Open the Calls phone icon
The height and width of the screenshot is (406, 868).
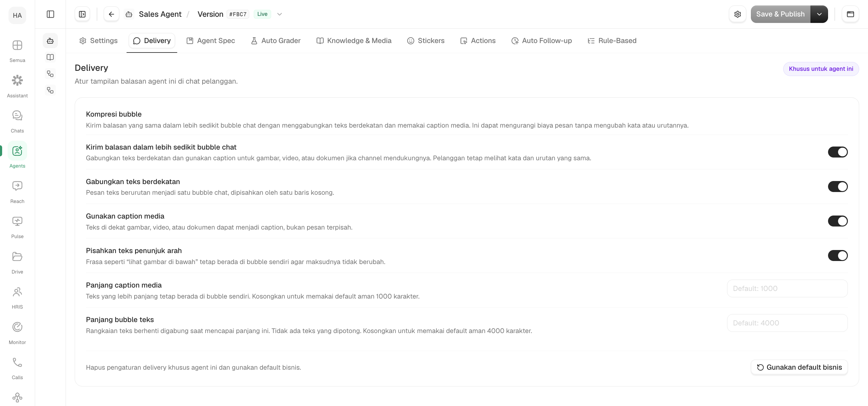pos(17,362)
